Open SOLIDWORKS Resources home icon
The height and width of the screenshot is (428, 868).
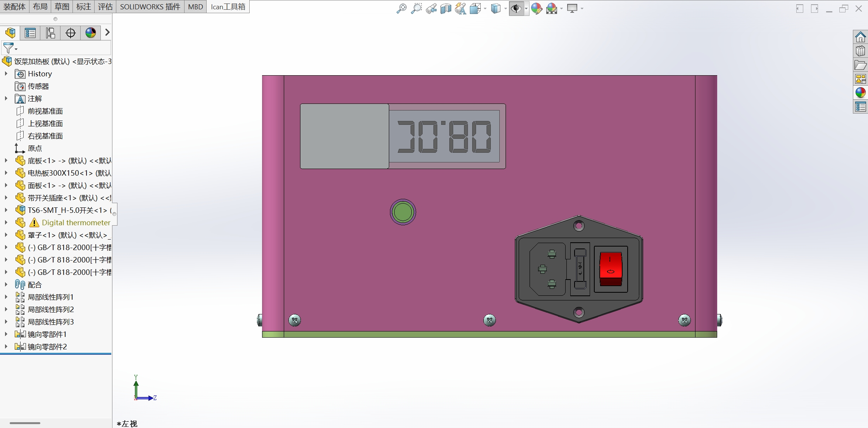point(860,37)
